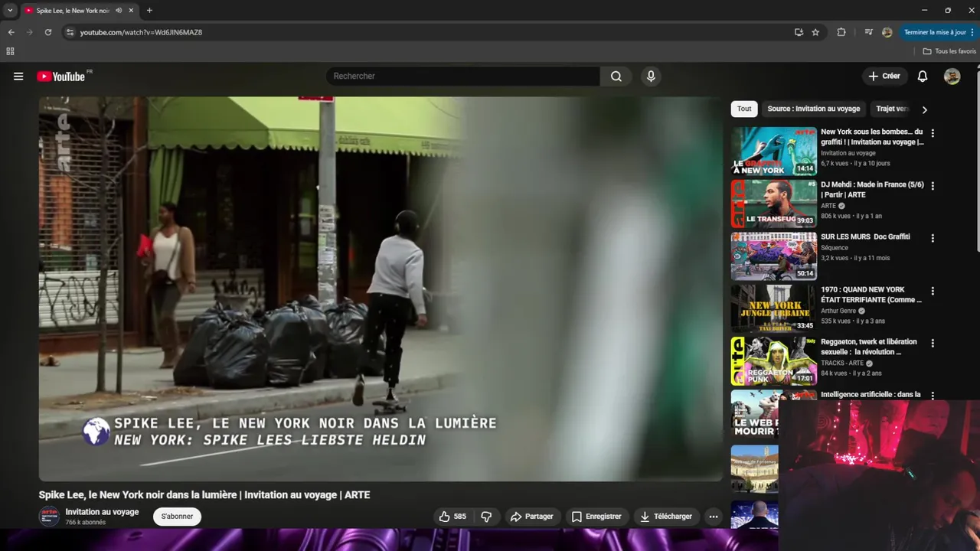This screenshot has height=551, width=980.
Task: Open options for DJ Mehdi video
Action: click(x=933, y=186)
